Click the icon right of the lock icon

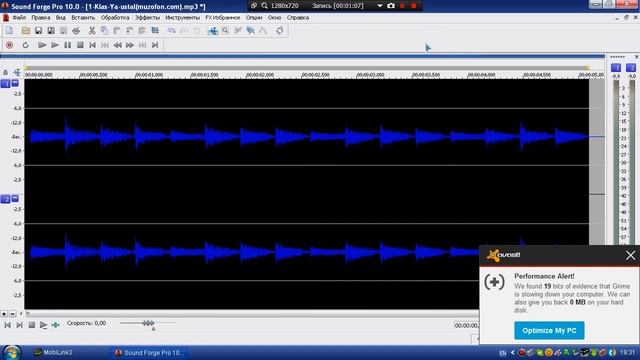tap(17, 73)
